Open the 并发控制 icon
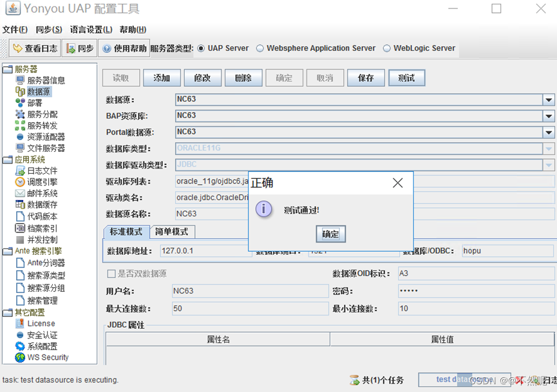The image size is (557, 392). point(20,239)
